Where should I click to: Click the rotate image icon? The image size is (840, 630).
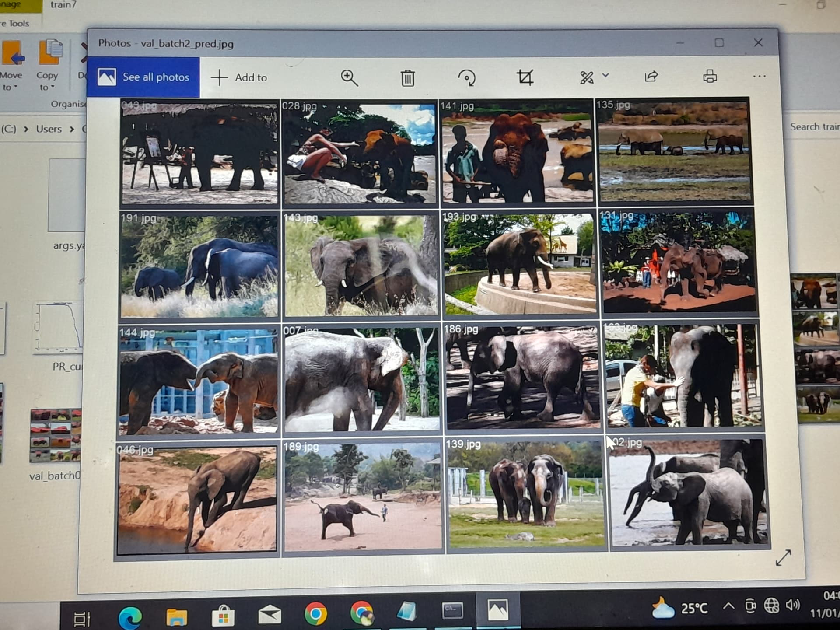(466, 78)
